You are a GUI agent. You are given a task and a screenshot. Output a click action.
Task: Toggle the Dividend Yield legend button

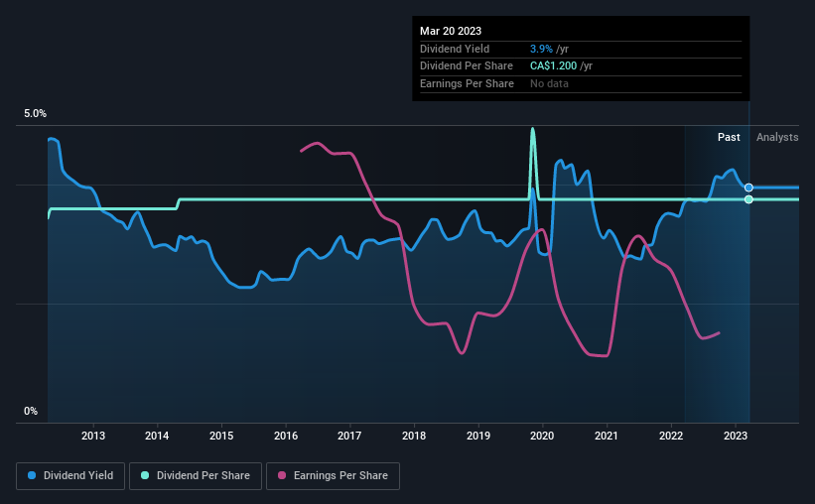(x=70, y=476)
